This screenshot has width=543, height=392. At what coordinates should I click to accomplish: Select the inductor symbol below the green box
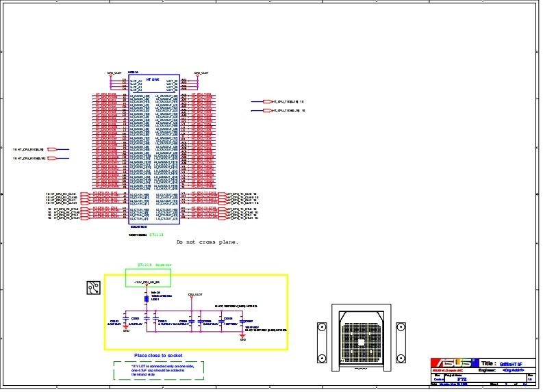click(147, 299)
